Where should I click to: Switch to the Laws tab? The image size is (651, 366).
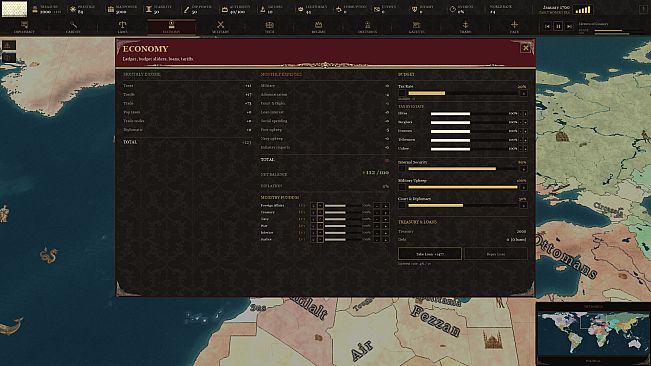click(x=122, y=27)
